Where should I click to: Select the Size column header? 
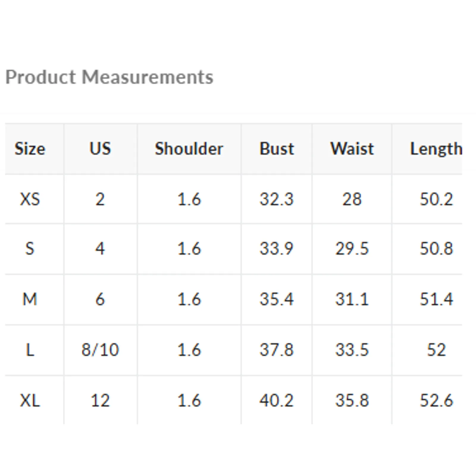(30, 149)
